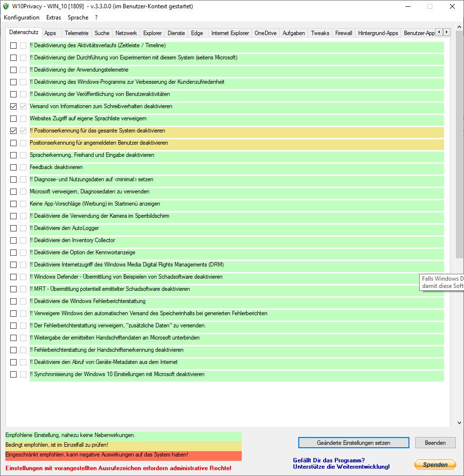Switch to the Edge tab

(x=197, y=33)
